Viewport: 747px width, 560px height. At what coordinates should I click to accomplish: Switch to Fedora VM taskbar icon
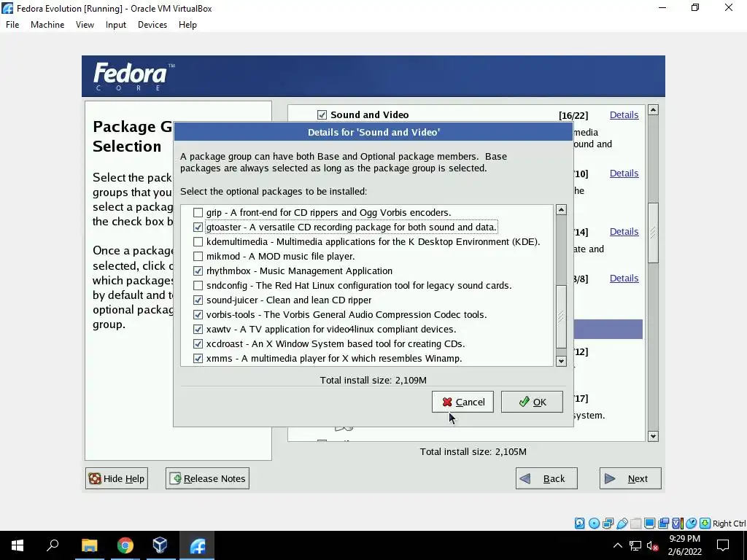(197, 545)
